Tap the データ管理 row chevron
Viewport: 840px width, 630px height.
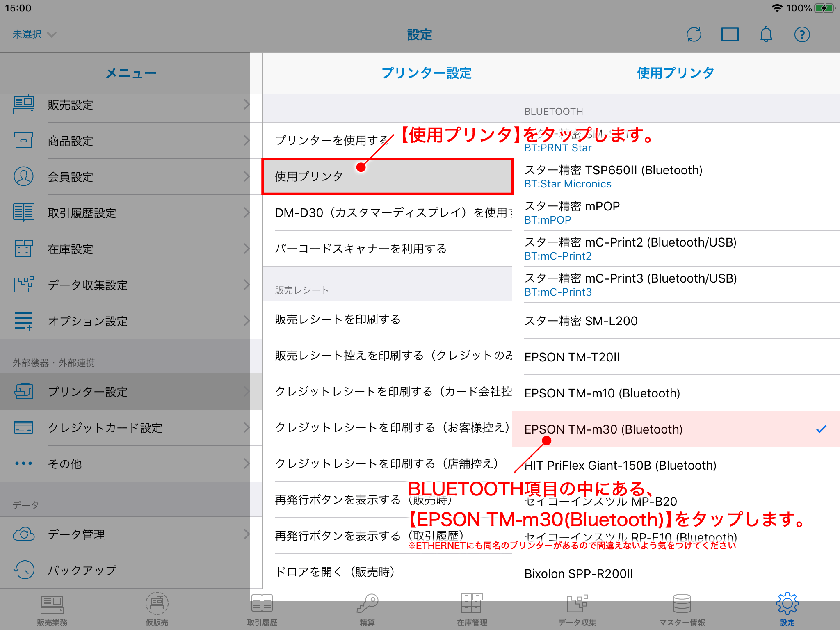click(246, 534)
